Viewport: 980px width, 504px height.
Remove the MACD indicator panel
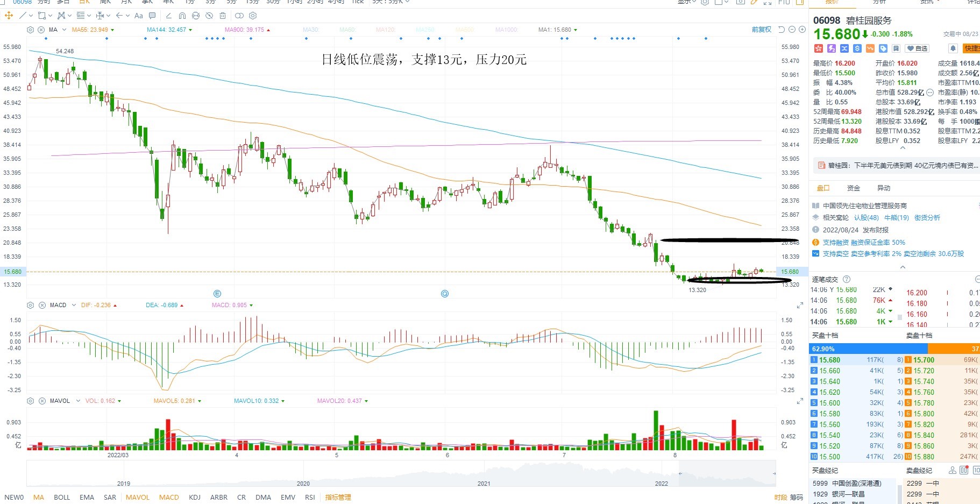tap(42, 305)
